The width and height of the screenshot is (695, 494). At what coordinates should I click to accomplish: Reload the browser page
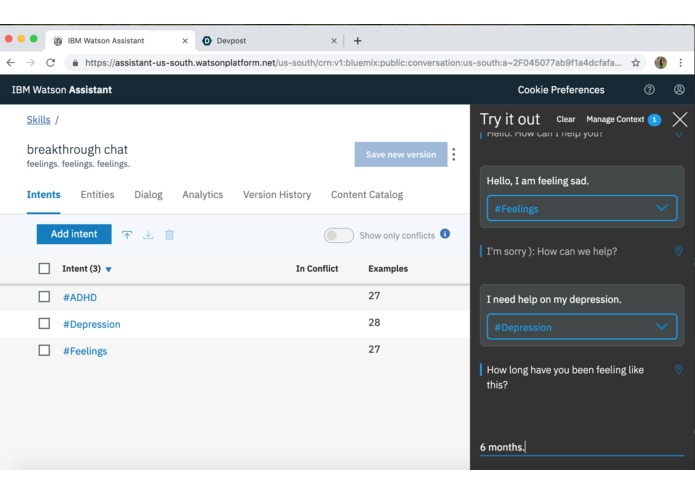pos(51,63)
